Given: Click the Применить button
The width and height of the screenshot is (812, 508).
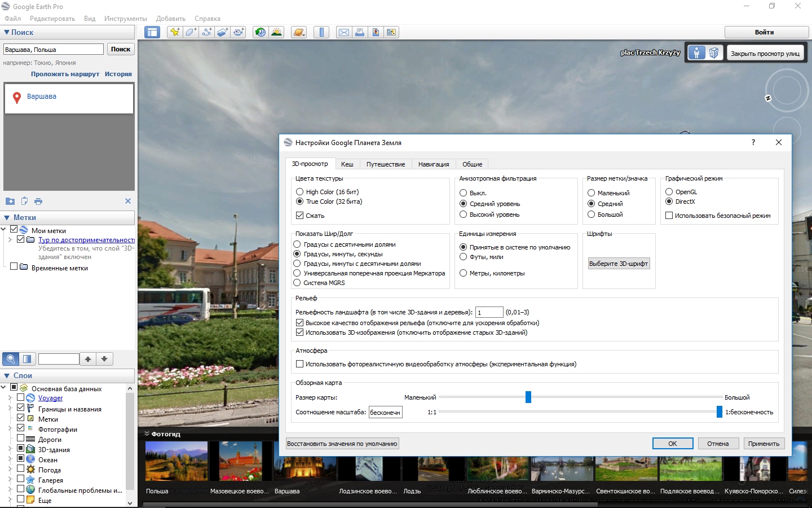Looking at the screenshot, I should [x=764, y=444].
